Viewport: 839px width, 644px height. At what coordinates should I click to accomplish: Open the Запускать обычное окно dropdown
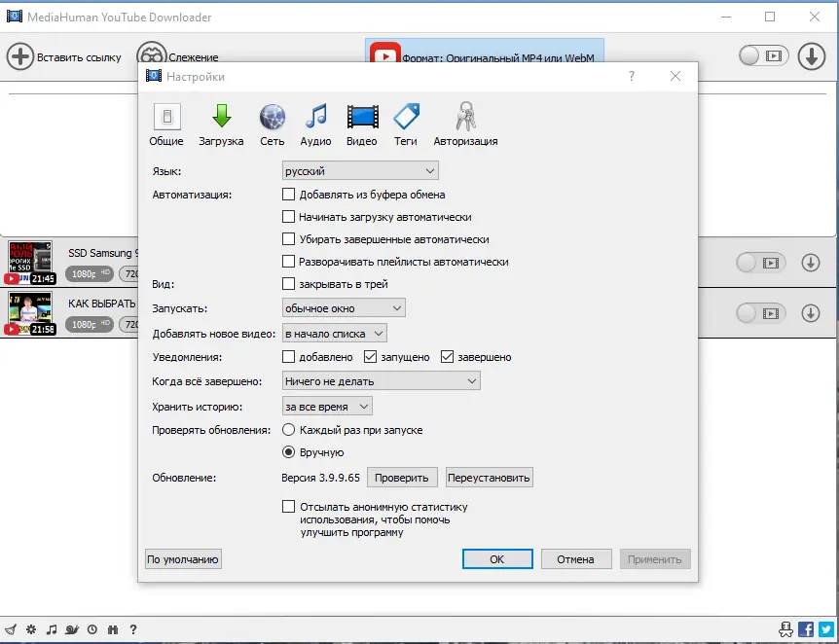coord(344,308)
